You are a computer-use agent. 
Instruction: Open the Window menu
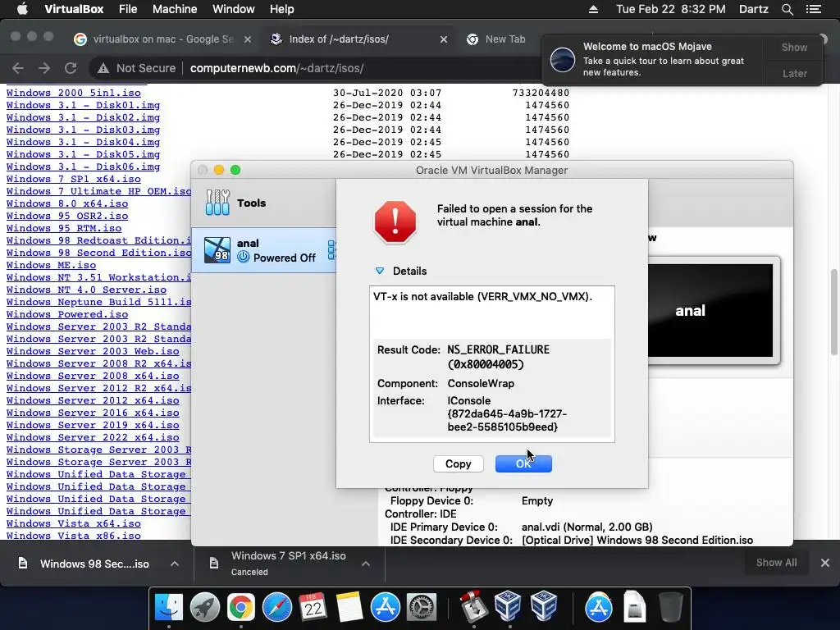[x=234, y=9]
